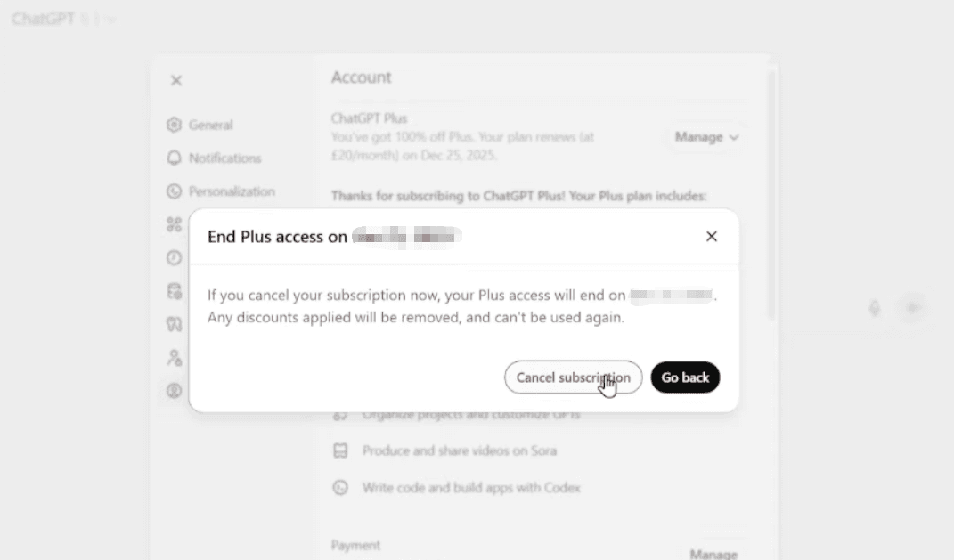This screenshot has width=954, height=560.
Task: Click the Go back button
Action: pyautogui.click(x=685, y=377)
